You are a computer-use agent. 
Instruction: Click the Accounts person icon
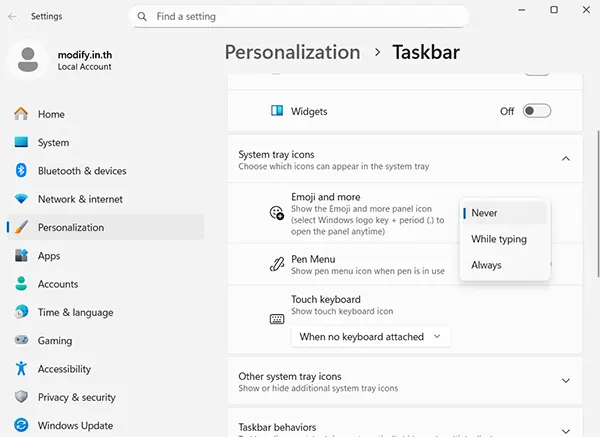(21, 284)
